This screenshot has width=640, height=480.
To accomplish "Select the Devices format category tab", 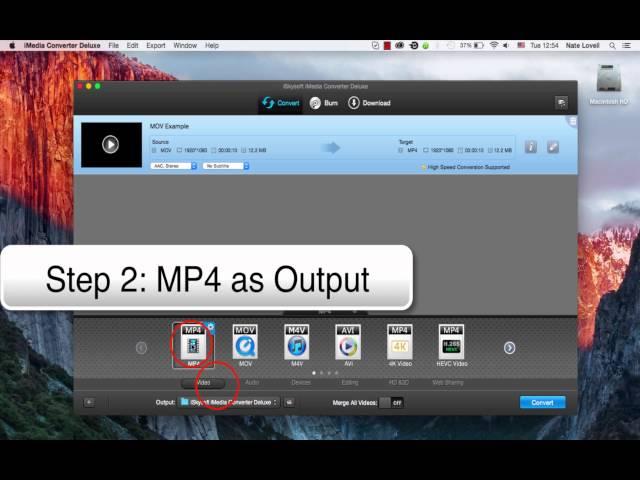I will pos(301,382).
